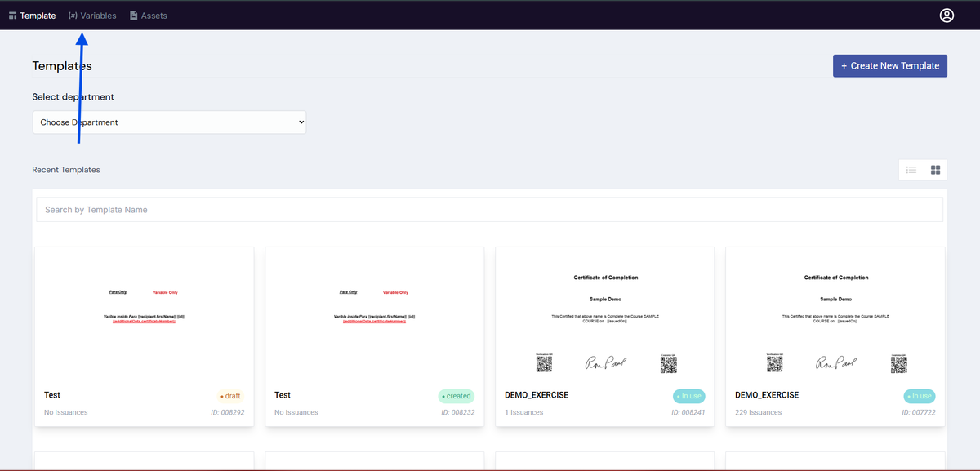Open the Test template thumbnail marked created
Image resolution: width=980 pixels, height=471 pixels.
pos(374,315)
